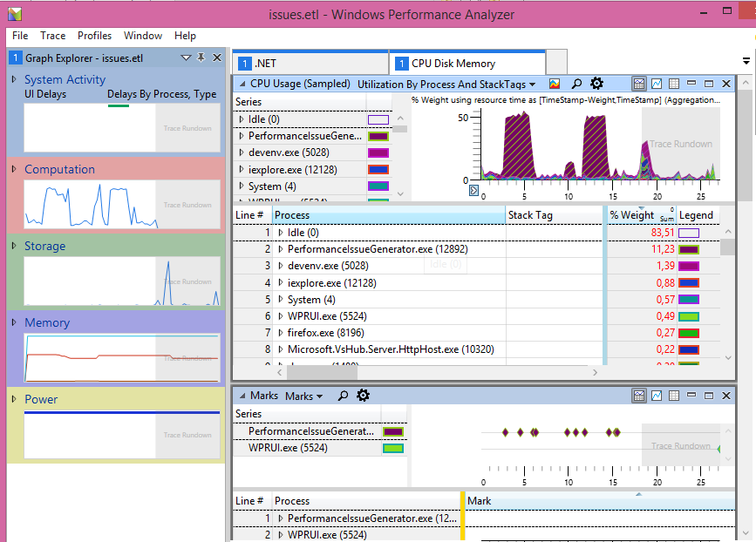This screenshot has height=542, width=756.
Task: Minimize the CPU Usage panel
Action: [x=691, y=84]
